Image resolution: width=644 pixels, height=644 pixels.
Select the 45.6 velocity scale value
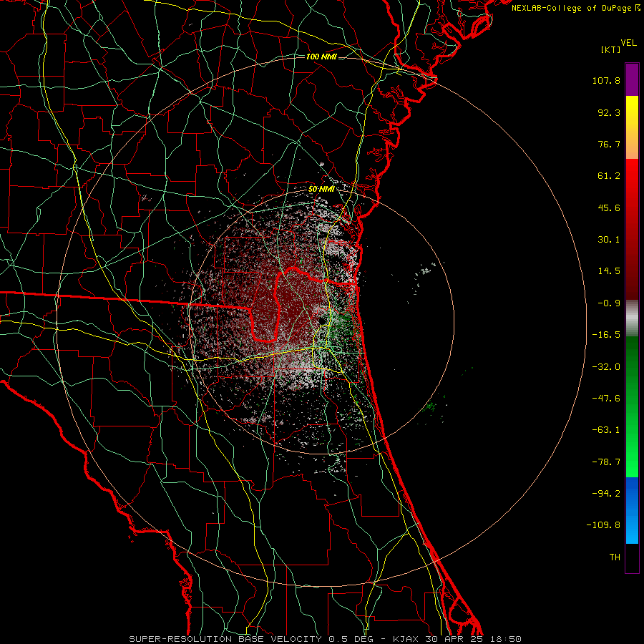point(609,208)
